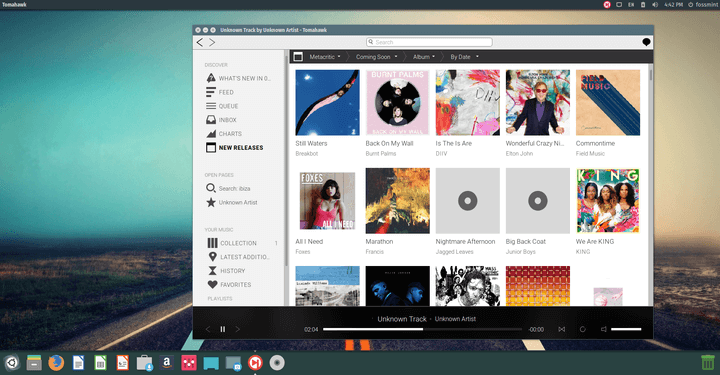This screenshot has width=720, height=375.
Task: Open the 4:42 PM clock menu
Action: [674, 5]
